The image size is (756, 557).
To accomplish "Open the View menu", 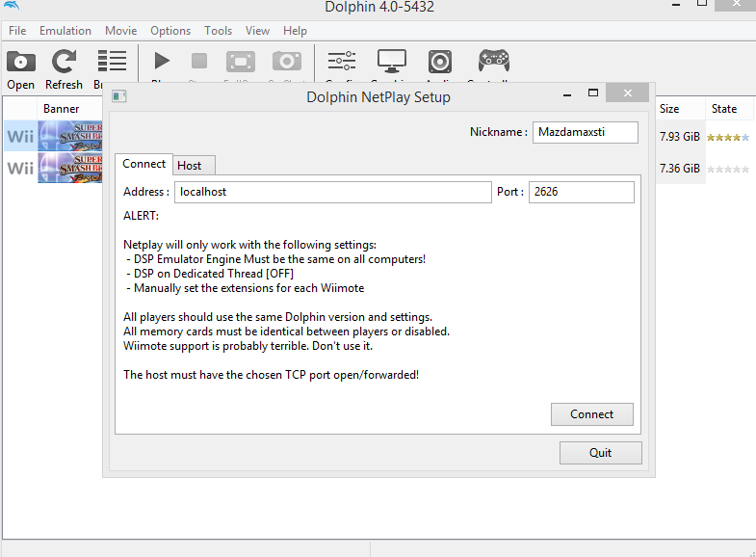I will (x=257, y=31).
